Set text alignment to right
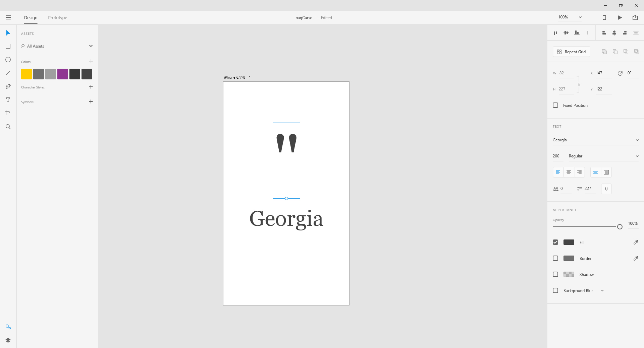Image resolution: width=644 pixels, height=348 pixels. pyautogui.click(x=580, y=172)
